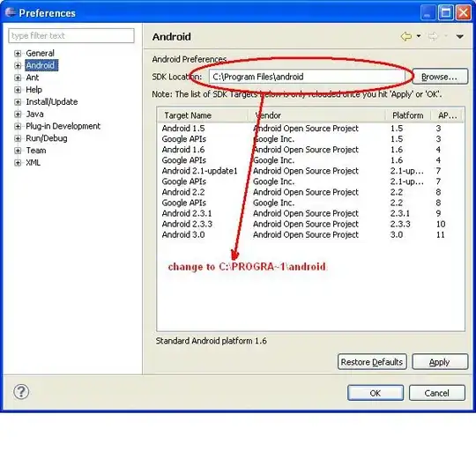Image resolution: width=476 pixels, height=466 pixels.
Task: Select the Android 1.5 target row
Action: click(x=311, y=129)
